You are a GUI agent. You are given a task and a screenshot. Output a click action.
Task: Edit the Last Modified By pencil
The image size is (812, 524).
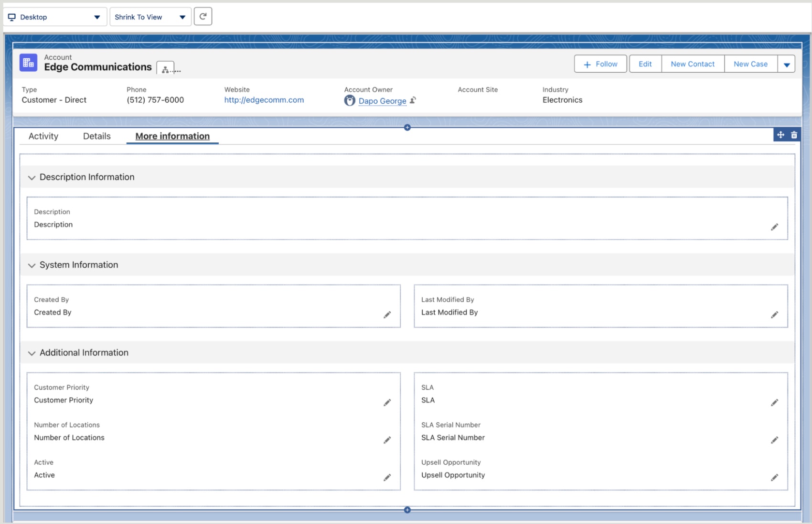pos(774,315)
